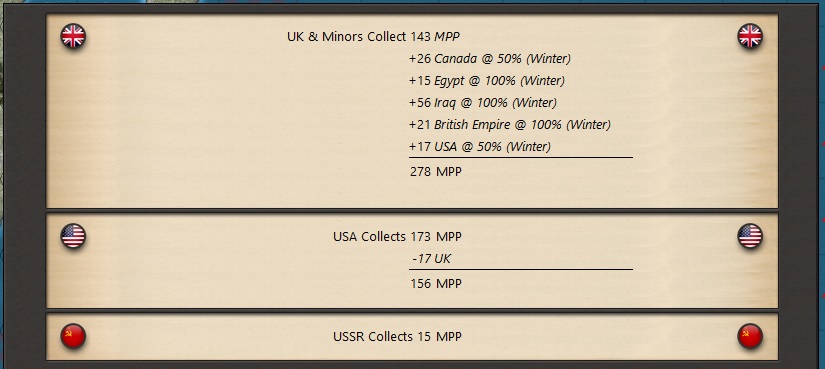
Task: Click the left UK flag icon
Action: tap(73, 36)
